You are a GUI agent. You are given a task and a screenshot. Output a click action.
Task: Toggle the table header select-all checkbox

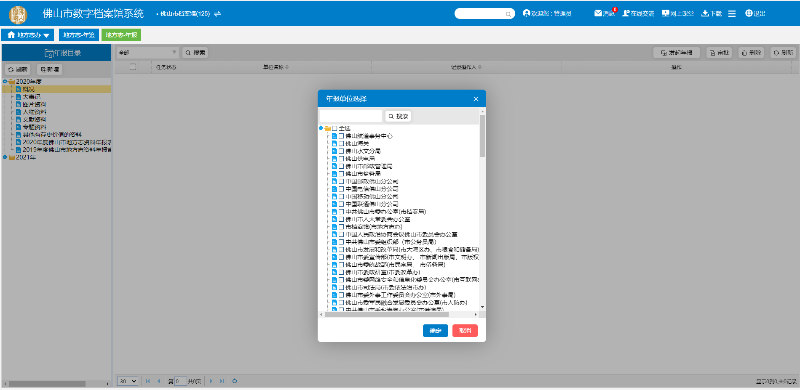point(133,67)
